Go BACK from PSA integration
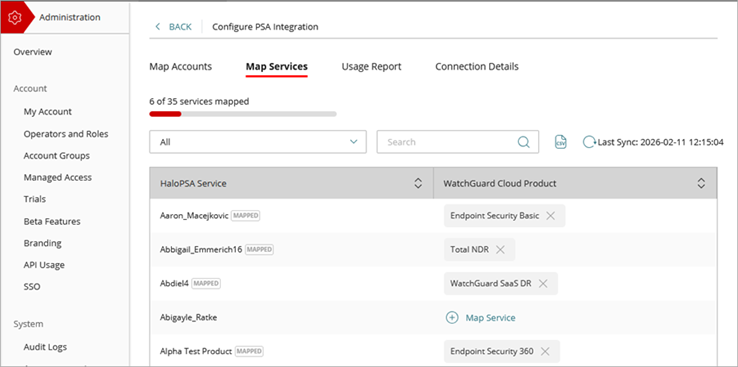Screen dimensions: 738x367 point(180,27)
